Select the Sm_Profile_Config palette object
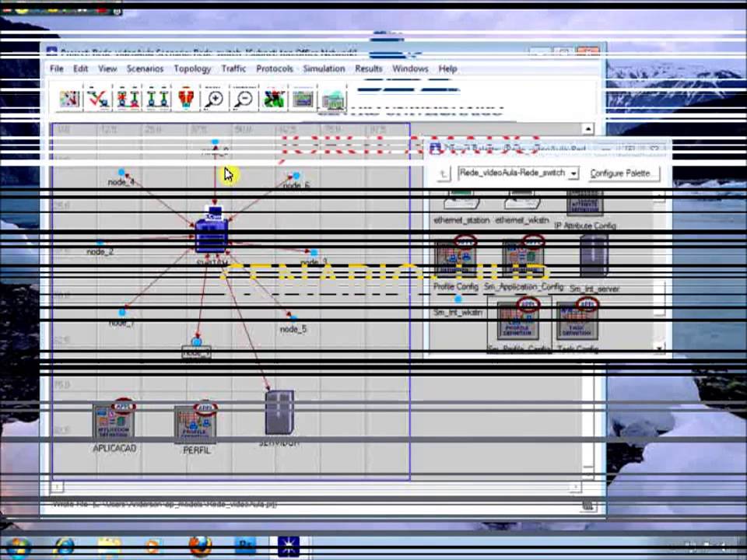Image resolution: width=747 pixels, height=560 pixels. click(519, 325)
